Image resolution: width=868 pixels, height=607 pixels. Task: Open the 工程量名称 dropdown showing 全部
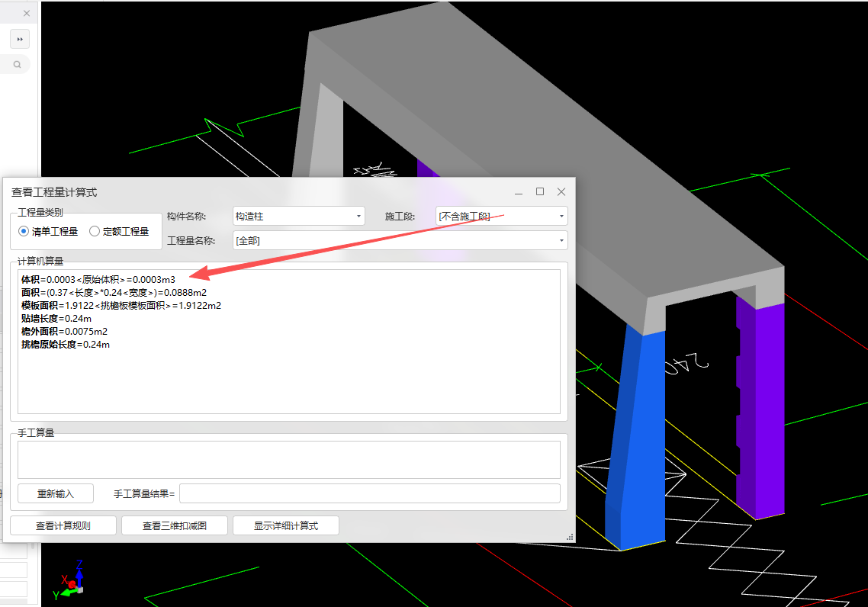[x=400, y=241]
